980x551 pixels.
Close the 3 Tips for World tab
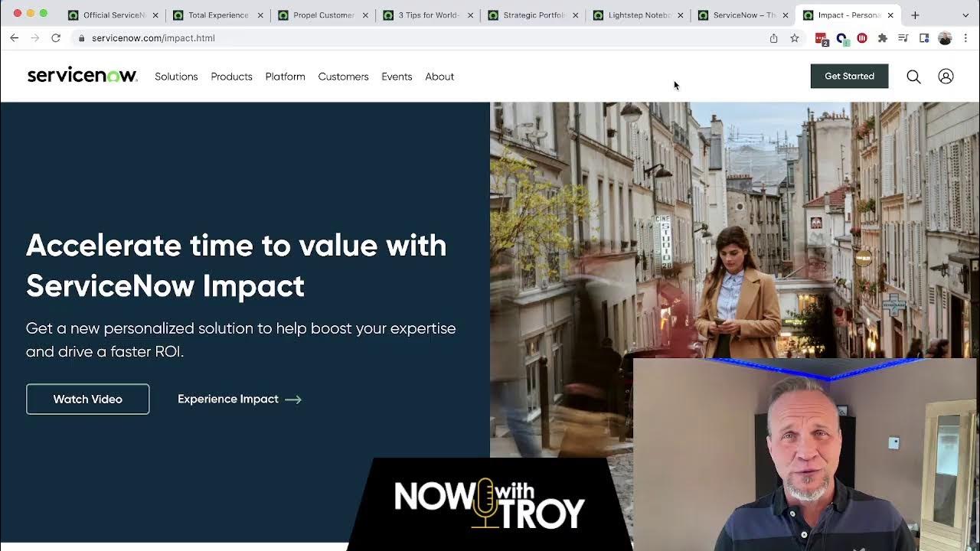(470, 15)
